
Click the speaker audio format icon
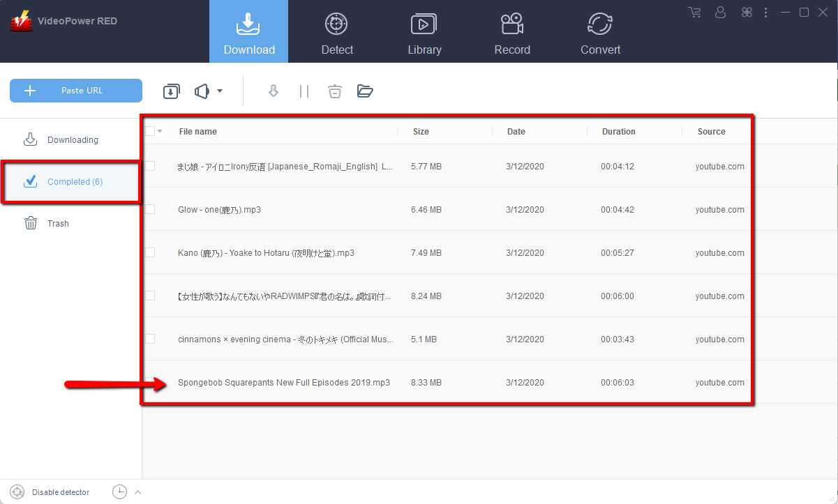click(x=202, y=91)
